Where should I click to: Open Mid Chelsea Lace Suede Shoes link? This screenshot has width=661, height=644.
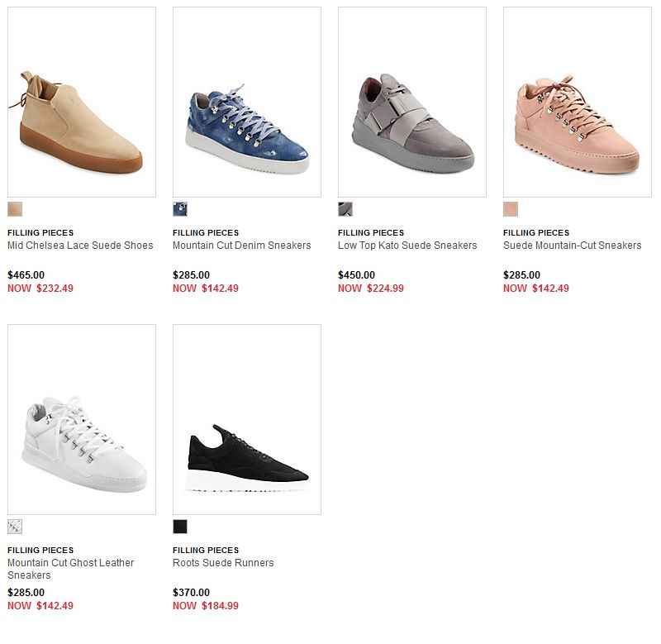[x=80, y=246]
